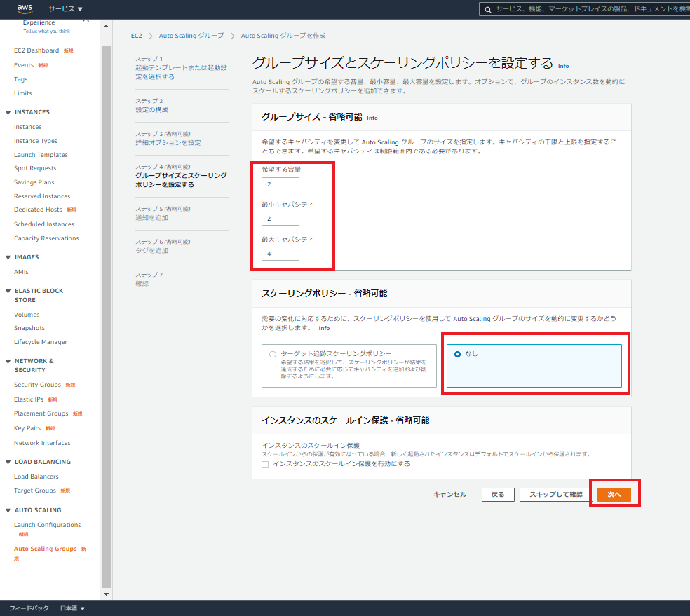The image size is (690, 616).
Task: Click the 最大キャパシティ input field
Action: click(280, 254)
